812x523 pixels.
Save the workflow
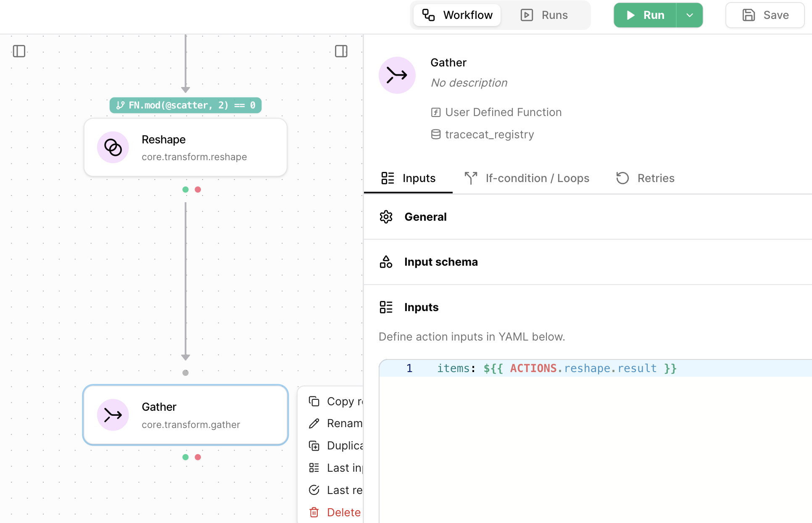pos(765,15)
